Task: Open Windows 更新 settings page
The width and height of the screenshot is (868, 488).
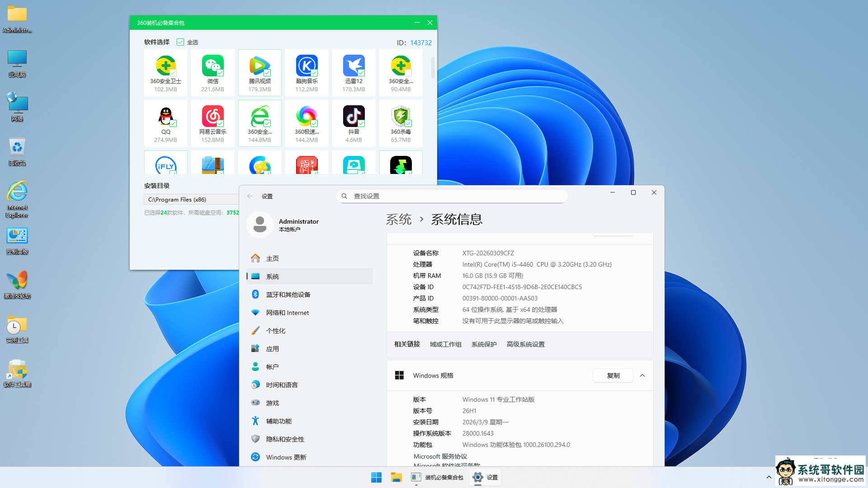Action: click(286, 457)
